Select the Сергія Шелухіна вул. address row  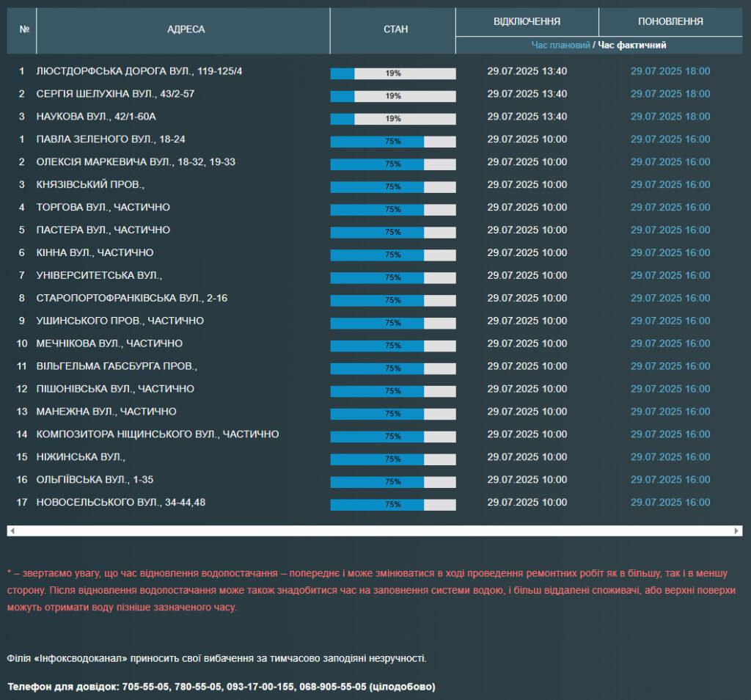[x=375, y=94]
